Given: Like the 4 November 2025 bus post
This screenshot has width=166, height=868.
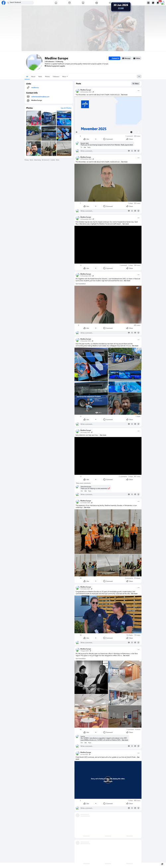Looking at the screenshot, I should 87,419.
